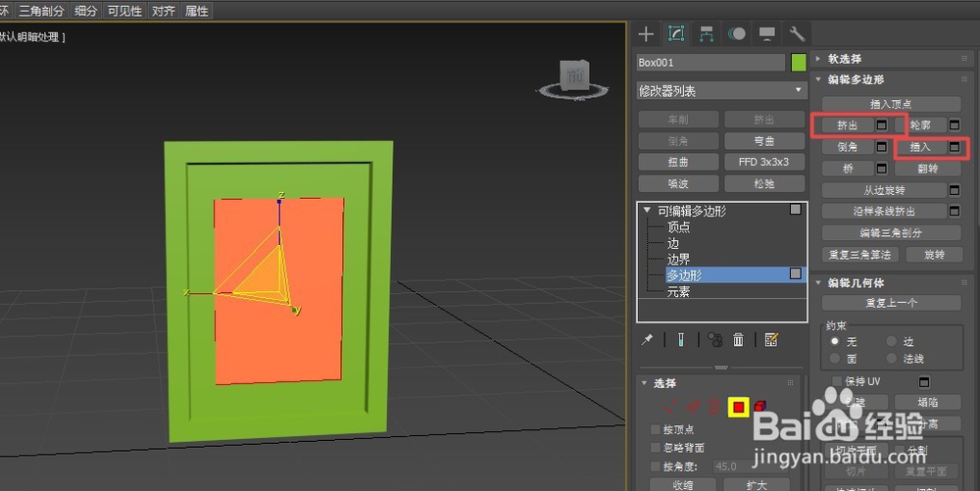Open settings box next to 轮廓 button
The height and width of the screenshot is (491, 980).
[x=955, y=124]
